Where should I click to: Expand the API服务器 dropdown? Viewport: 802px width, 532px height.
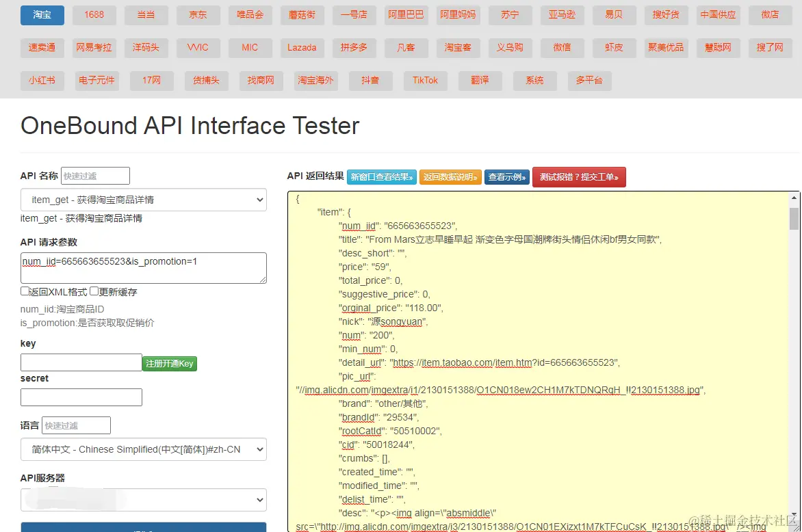pos(143,500)
